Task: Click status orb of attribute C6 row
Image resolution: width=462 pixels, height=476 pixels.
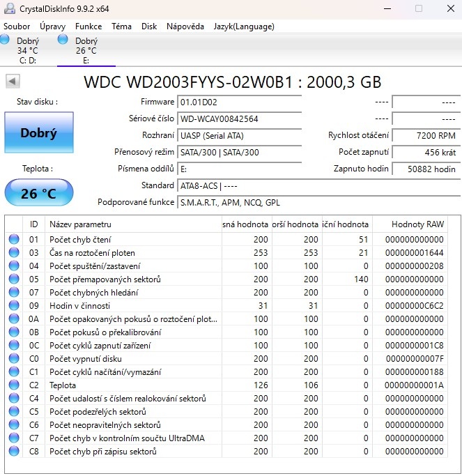Action: [14, 424]
